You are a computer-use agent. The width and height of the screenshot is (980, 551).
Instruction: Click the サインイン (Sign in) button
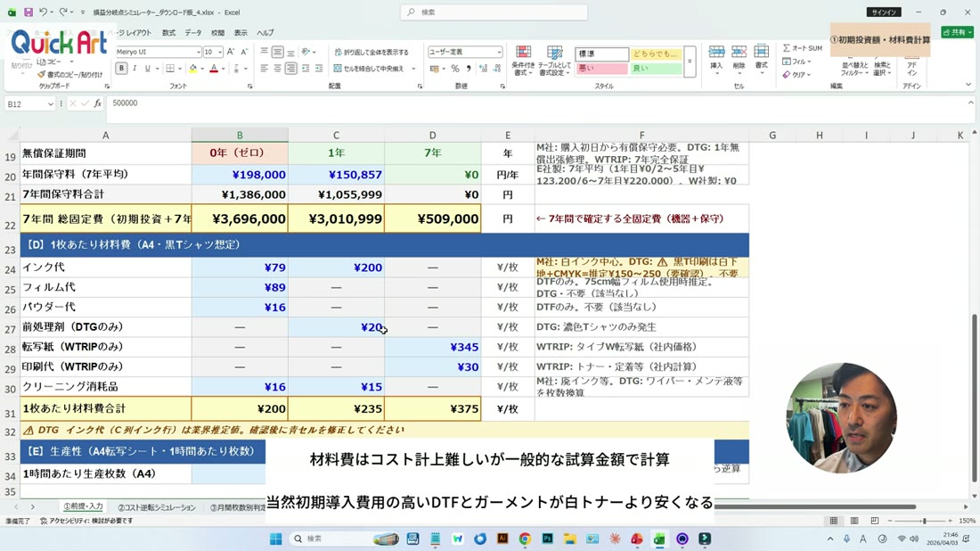(x=883, y=12)
